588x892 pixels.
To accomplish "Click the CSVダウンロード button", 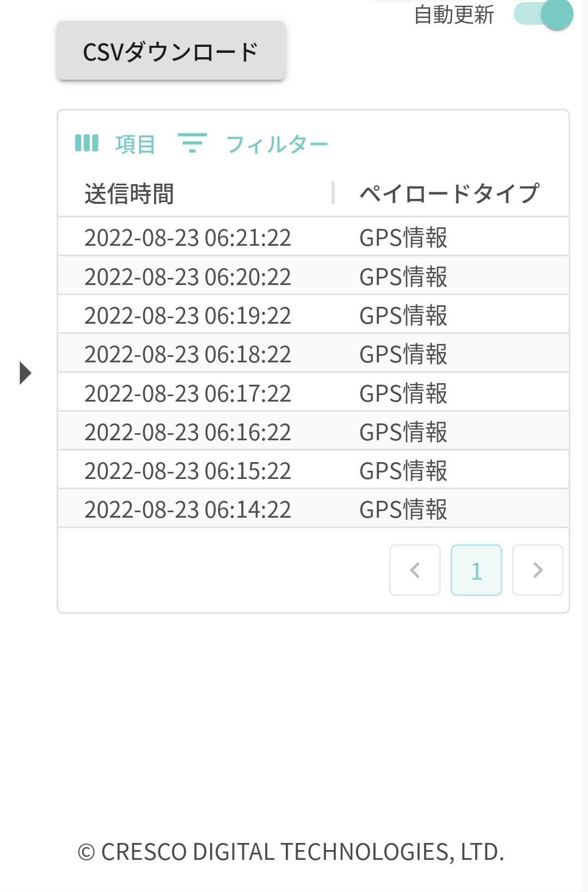I will point(171,52).
